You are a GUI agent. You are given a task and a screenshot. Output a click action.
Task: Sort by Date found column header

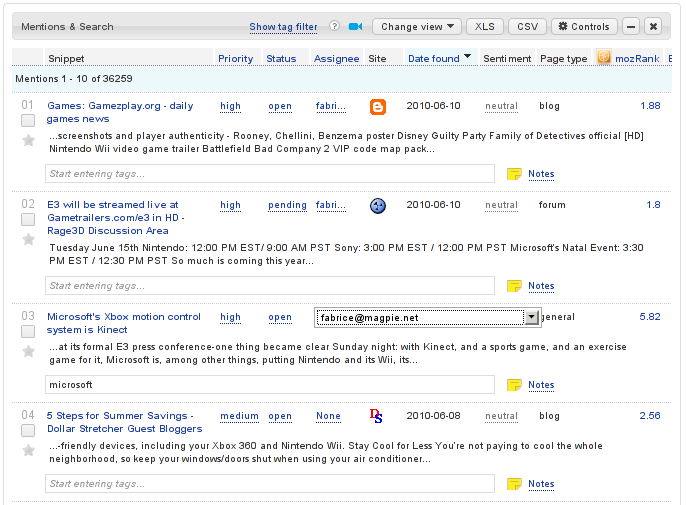pos(434,59)
